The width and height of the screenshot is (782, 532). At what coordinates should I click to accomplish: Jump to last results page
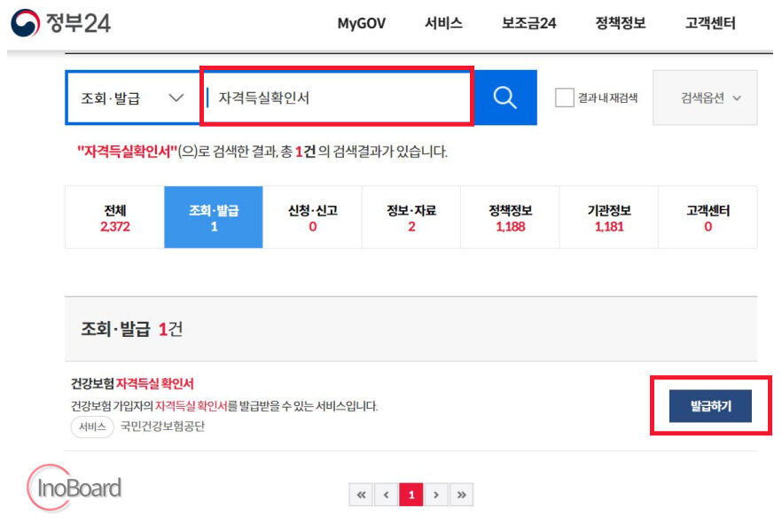(x=461, y=495)
